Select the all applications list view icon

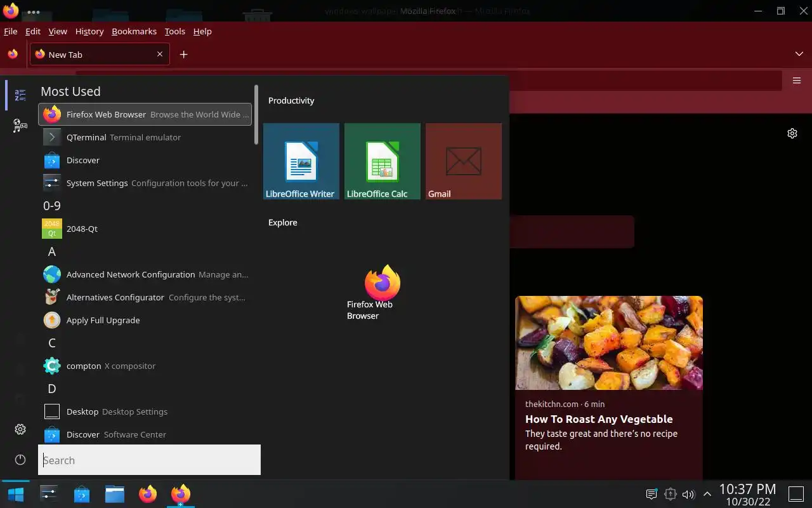(x=20, y=95)
